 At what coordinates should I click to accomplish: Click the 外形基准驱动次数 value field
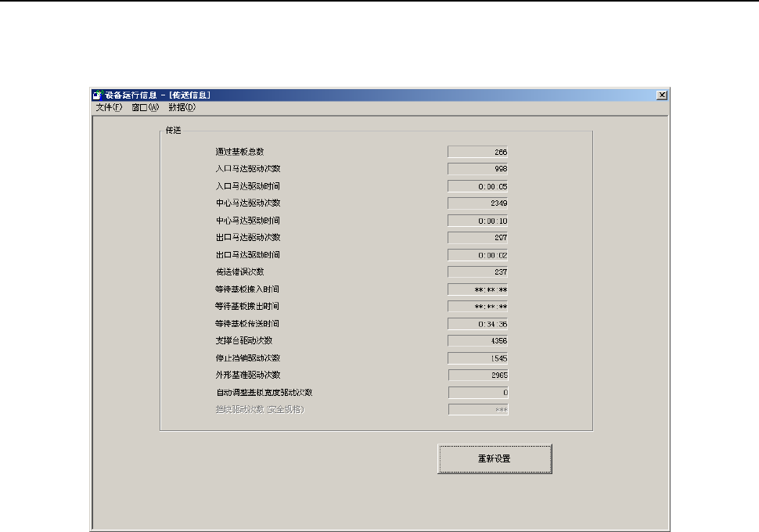[x=478, y=376]
